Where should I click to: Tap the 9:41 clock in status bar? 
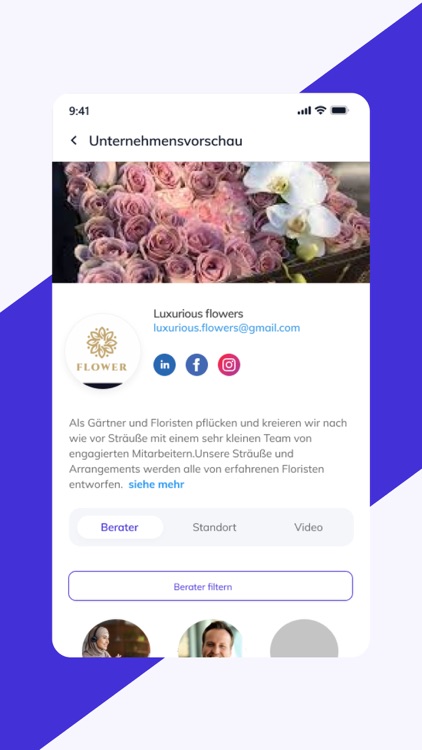[79, 111]
